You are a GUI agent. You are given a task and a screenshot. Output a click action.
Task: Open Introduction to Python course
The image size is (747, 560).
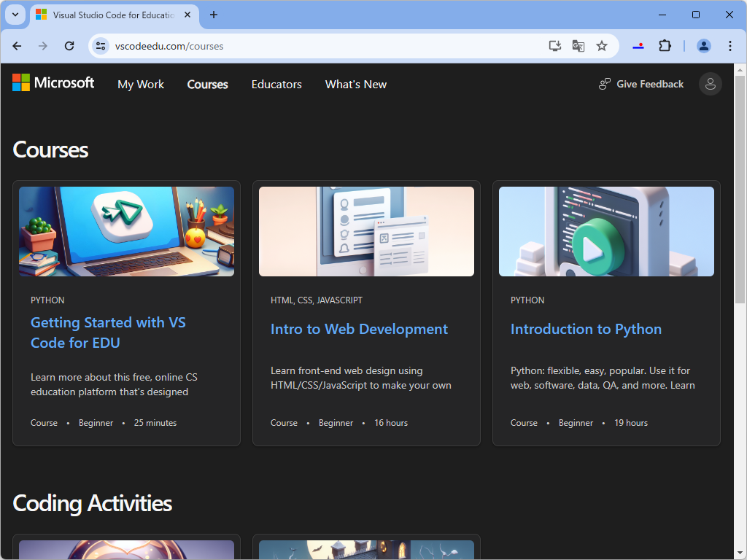coord(586,329)
